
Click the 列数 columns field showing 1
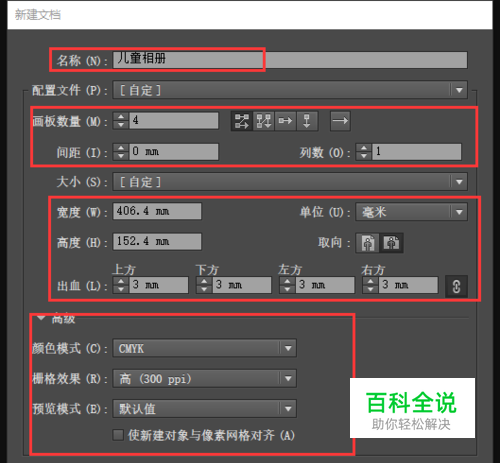tap(417, 152)
